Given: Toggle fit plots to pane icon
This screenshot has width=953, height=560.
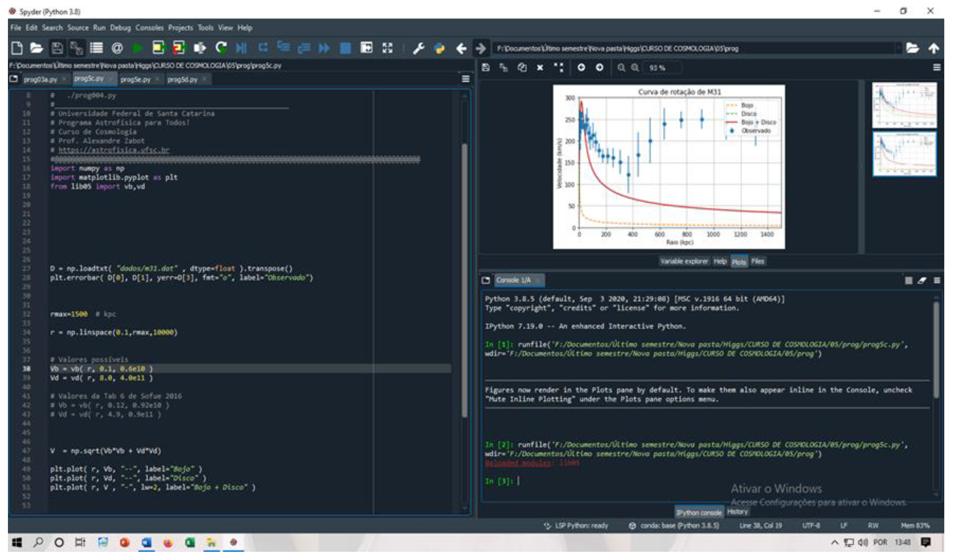Looking at the screenshot, I should pos(559,68).
